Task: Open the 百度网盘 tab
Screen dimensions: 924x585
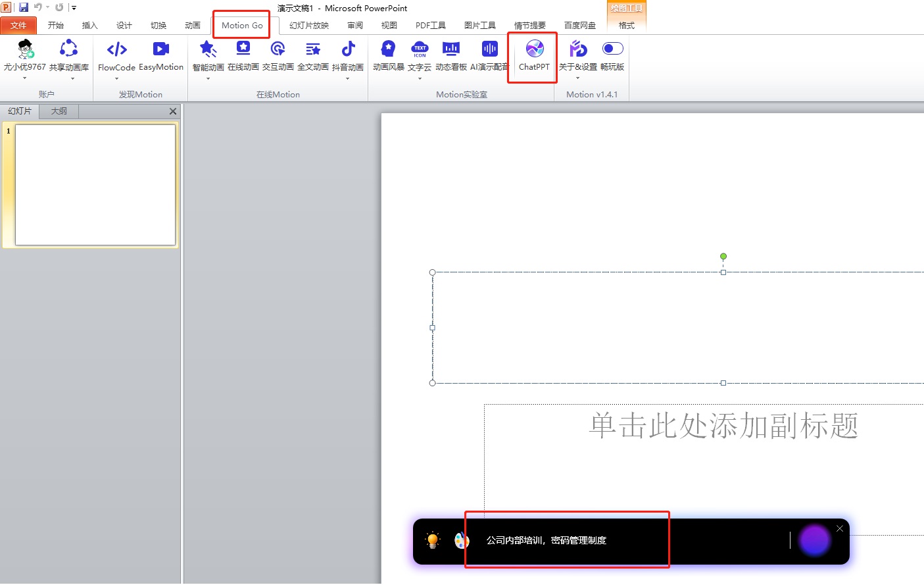Action: click(580, 26)
